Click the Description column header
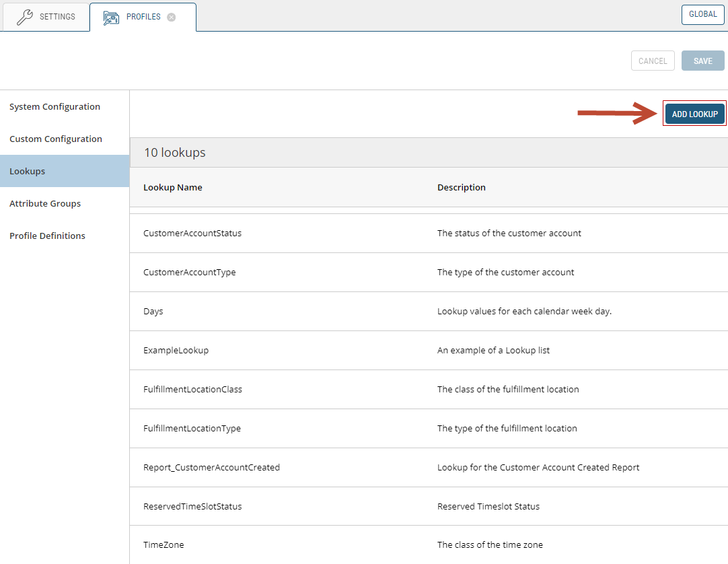The image size is (728, 564). (x=462, y=187)
